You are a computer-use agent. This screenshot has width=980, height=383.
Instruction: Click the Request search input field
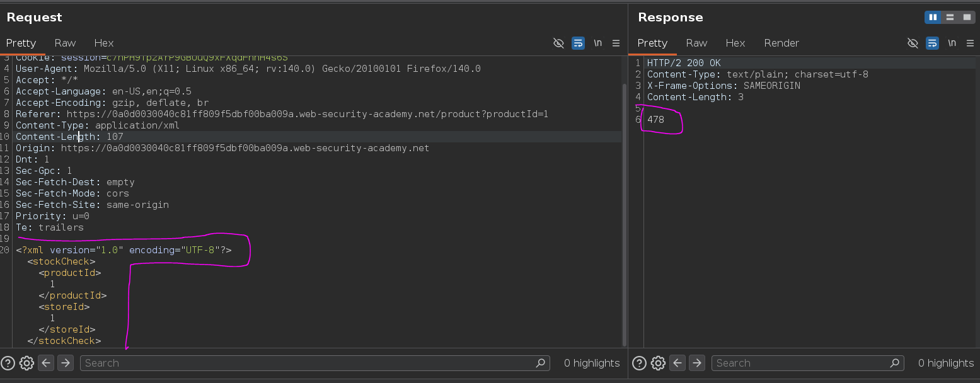(315, 363)
